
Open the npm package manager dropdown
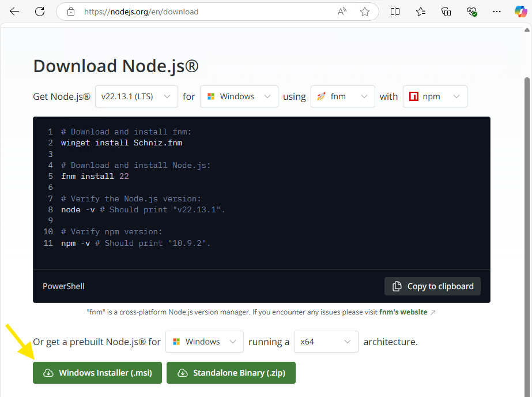tap(435, 96)
